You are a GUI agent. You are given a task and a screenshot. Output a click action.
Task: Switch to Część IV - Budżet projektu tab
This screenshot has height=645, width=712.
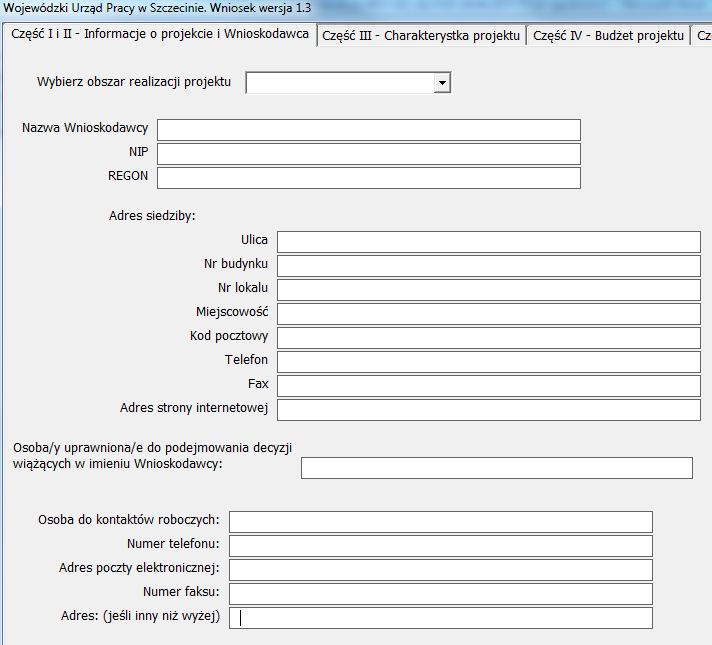coord(608,35)
